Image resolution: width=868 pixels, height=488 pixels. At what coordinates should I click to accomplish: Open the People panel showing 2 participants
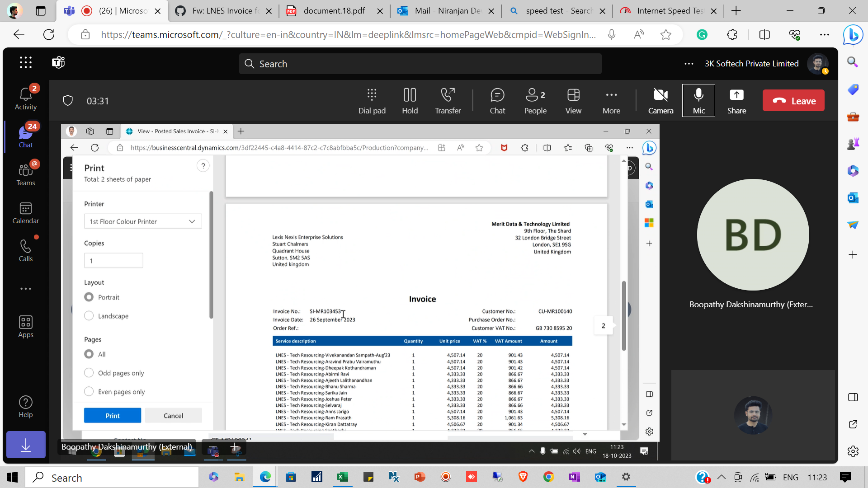click(x=535, y=100)
